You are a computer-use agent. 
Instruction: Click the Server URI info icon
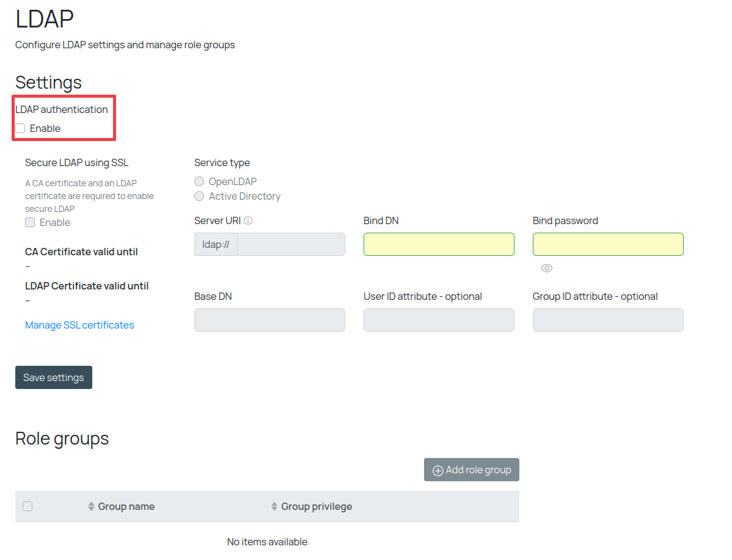(248, 220)
